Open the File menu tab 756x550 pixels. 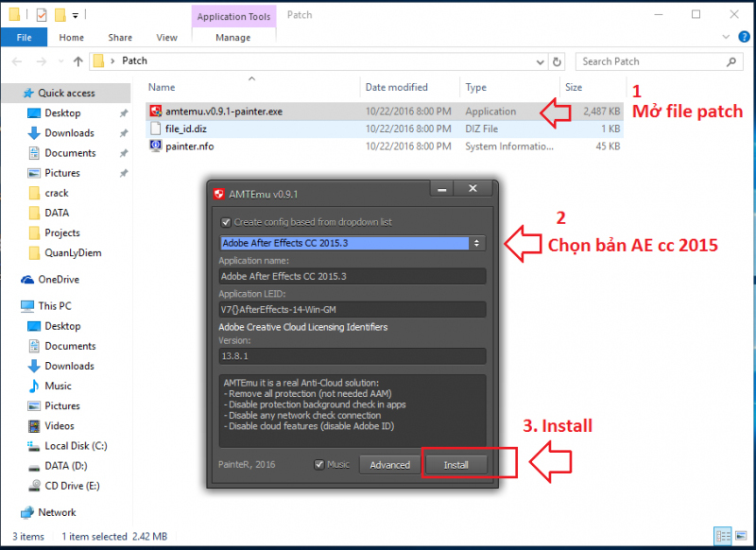25,37
